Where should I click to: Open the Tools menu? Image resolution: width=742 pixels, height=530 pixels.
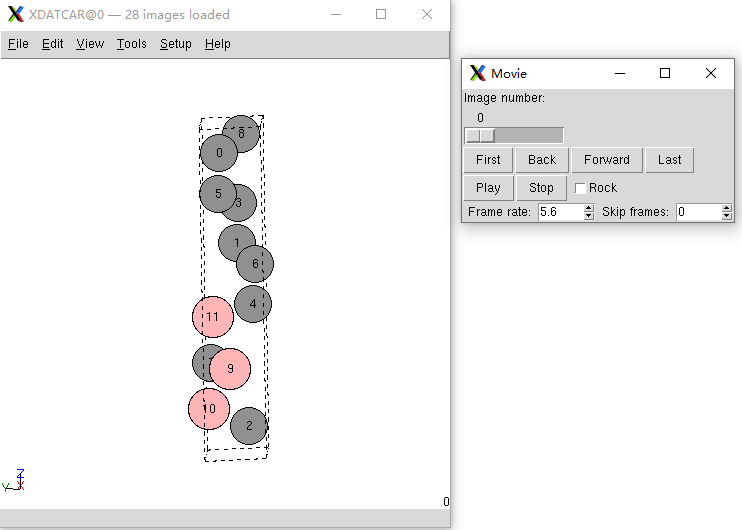pyautogui.click(x=132, y=44)
